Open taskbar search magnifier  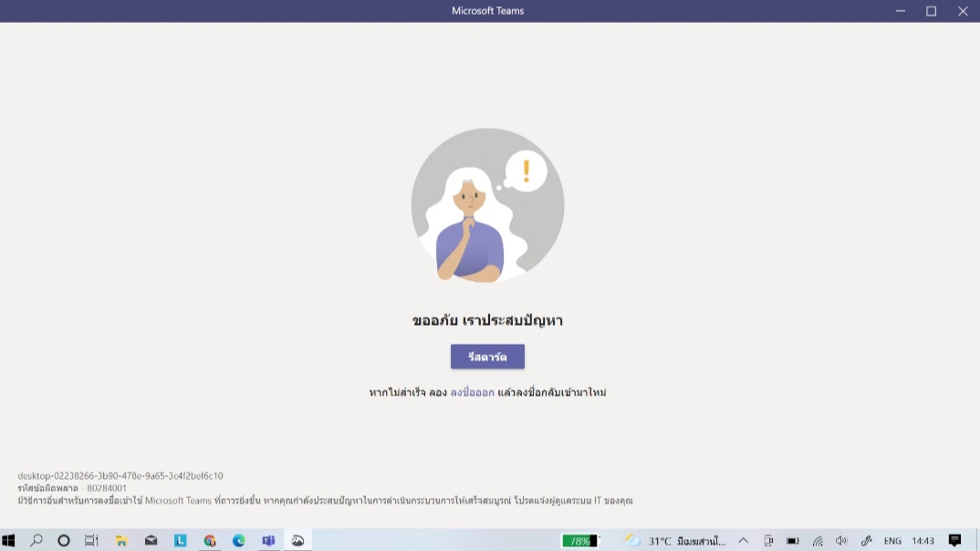pos(36,540)
